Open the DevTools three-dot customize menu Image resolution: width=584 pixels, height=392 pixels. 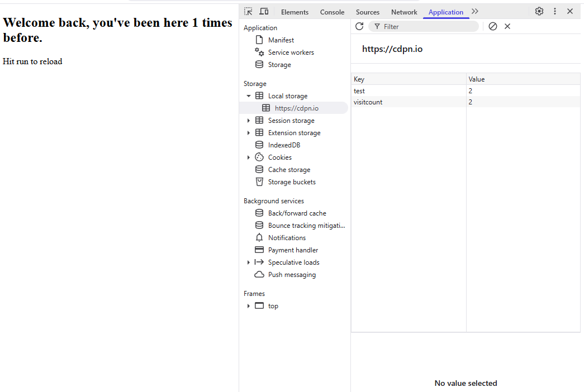pyautogui.click(x=554, y=11)
